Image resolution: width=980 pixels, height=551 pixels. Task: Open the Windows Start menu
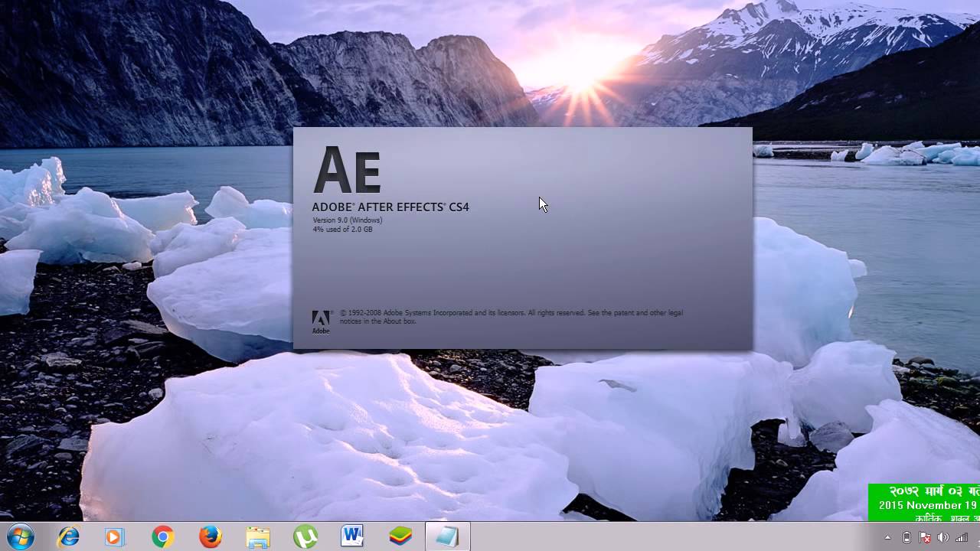pos(19,537)
